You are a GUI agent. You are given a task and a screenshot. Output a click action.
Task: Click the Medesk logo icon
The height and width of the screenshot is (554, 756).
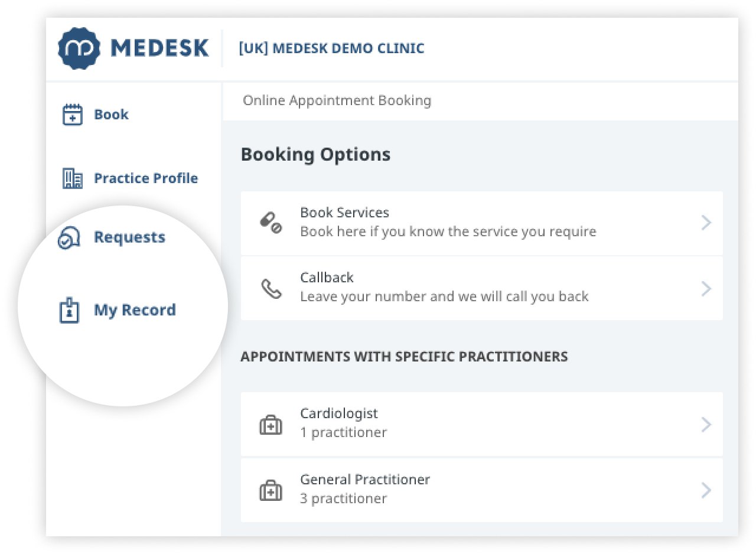77,48
